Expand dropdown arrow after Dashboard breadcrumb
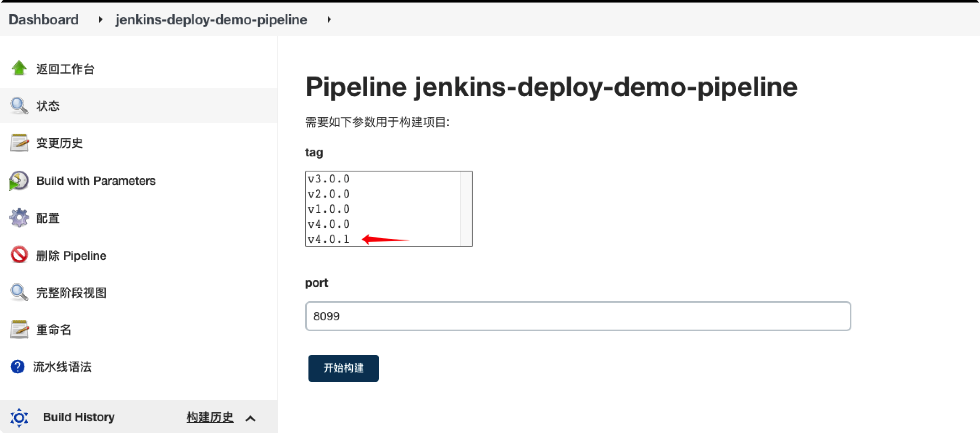 [100, 19]
